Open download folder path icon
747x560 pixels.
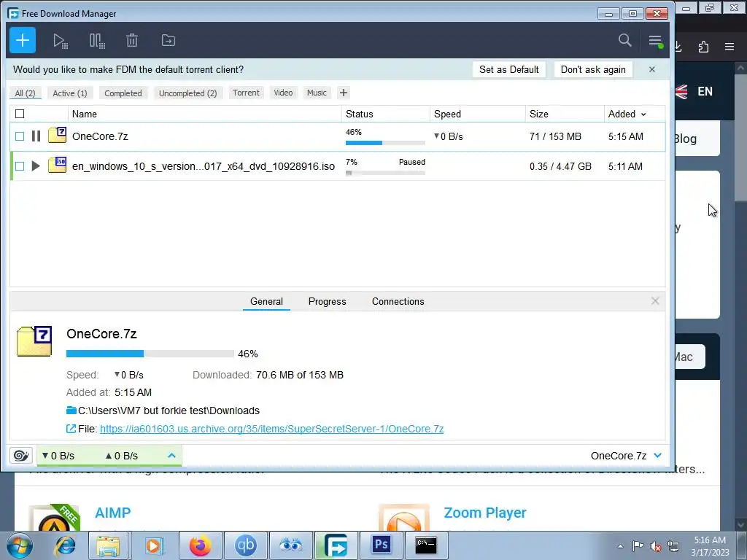[x=71, y=410]
